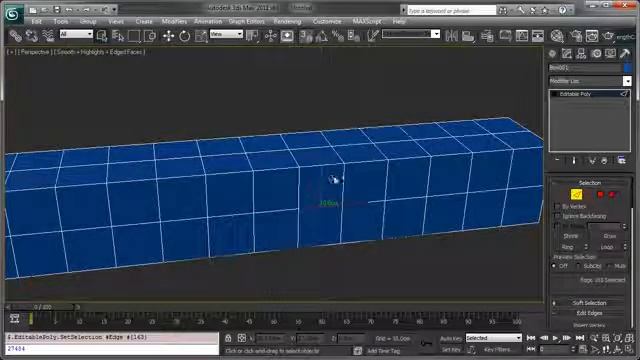Viewport: 640px width, 360px height.
Task: Toggle Set Key mode
Action: point(451,350)
